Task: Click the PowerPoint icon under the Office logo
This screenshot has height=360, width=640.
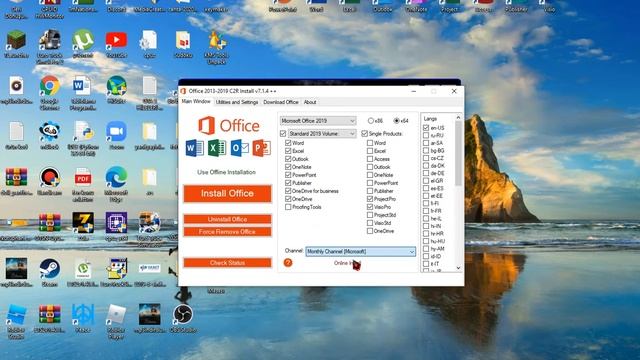Action: (262, 148)
